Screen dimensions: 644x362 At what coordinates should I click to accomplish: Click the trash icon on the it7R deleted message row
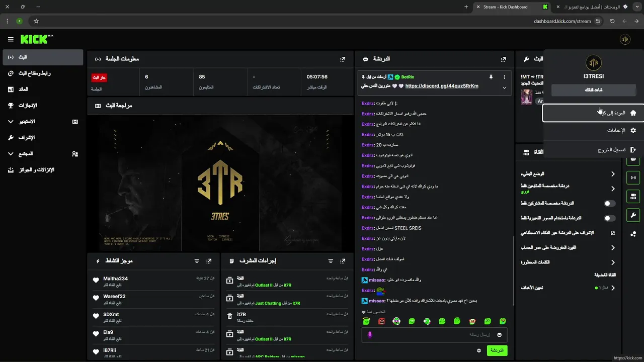[x=229, y=317]
